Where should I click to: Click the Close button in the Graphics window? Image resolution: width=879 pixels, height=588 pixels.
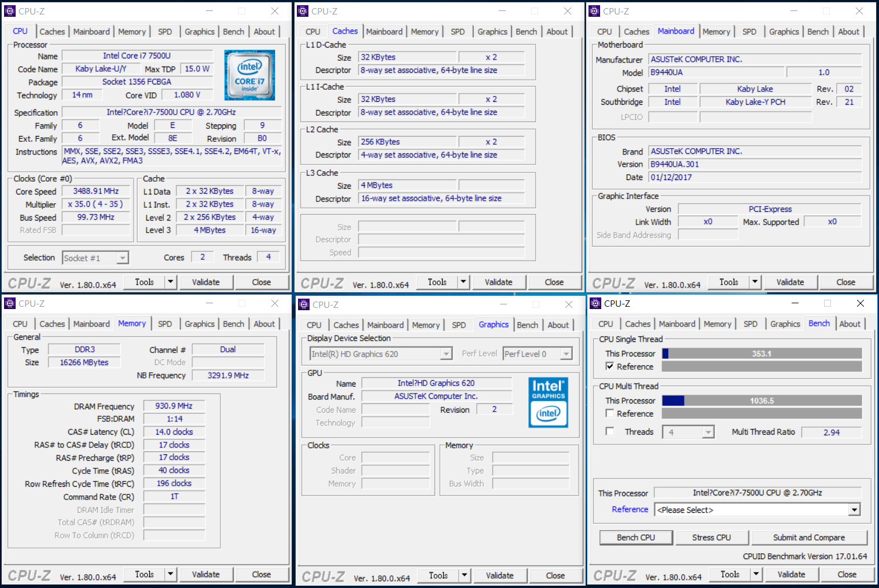pyautogui.click(x=556, y=575)
